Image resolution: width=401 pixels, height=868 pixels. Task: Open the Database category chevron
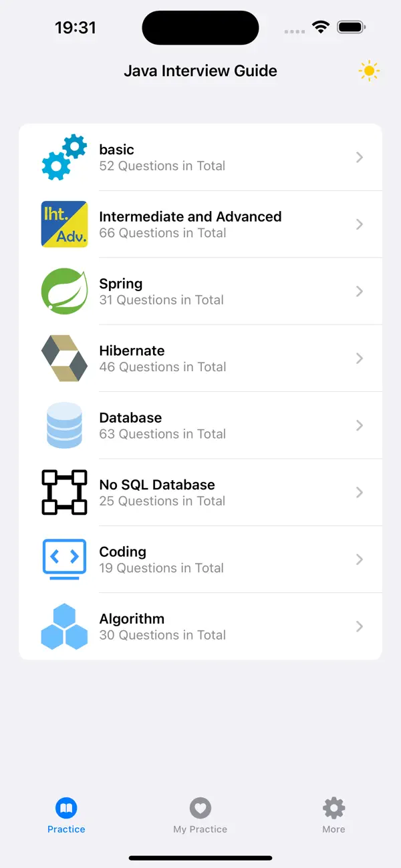point(360,425)
